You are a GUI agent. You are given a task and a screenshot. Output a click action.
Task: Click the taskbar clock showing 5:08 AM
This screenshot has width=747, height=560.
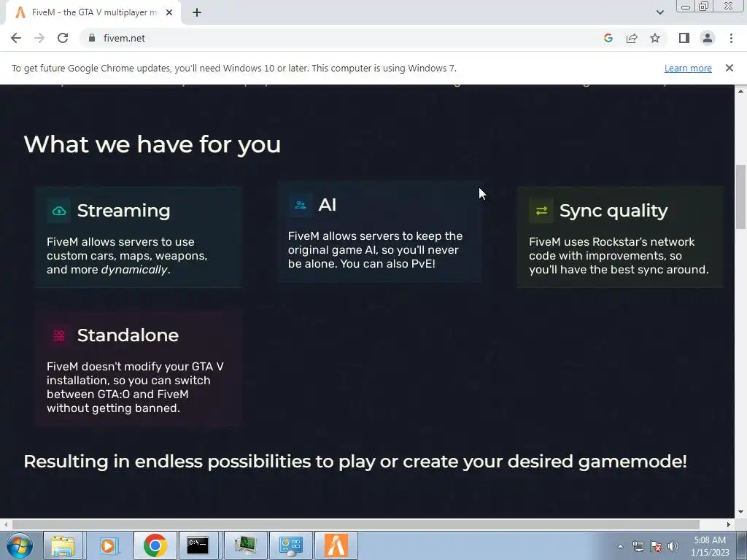(x=710, y=546)
